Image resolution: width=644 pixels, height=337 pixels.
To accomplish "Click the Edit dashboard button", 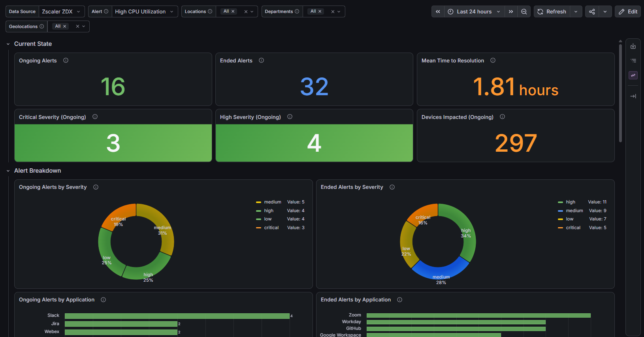I will [628, 11].
